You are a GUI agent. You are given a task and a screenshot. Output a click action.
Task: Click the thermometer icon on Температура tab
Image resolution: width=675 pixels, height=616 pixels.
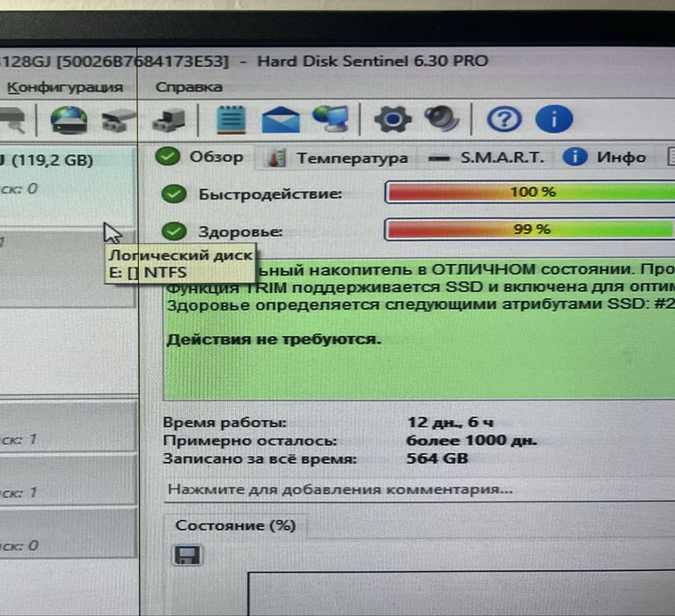tap(275, 158)
